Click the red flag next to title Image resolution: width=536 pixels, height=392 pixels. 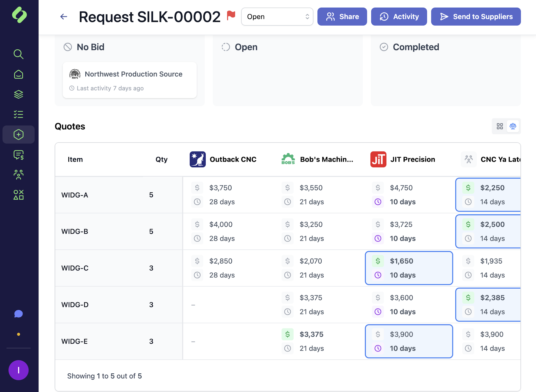pyautogui.click(x=231, y=16)
